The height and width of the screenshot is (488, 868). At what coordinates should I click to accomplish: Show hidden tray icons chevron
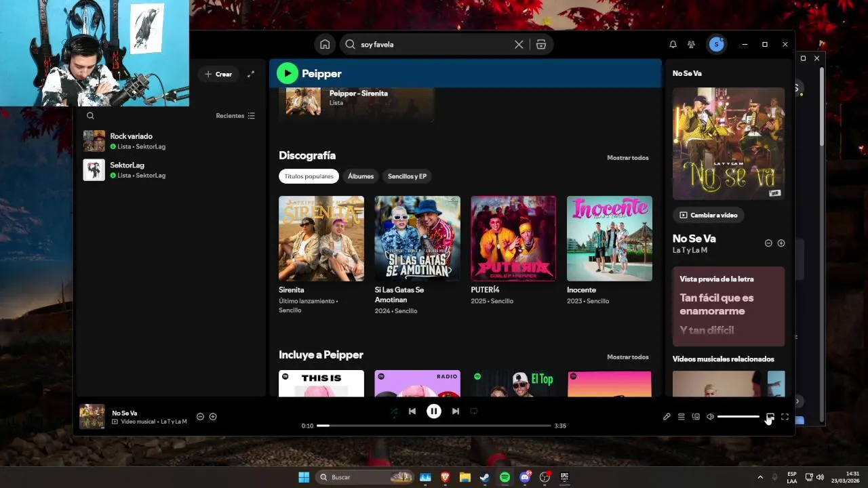point(760,477)
